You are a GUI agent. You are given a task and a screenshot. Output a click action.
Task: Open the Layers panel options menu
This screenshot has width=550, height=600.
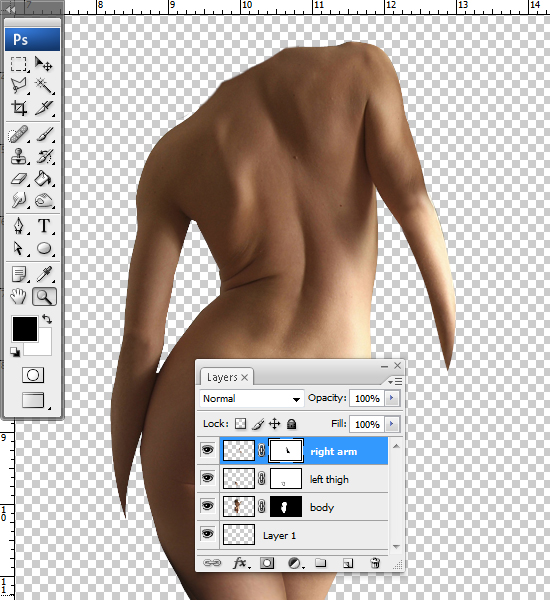pyautogui.click(x=395, y=382)
